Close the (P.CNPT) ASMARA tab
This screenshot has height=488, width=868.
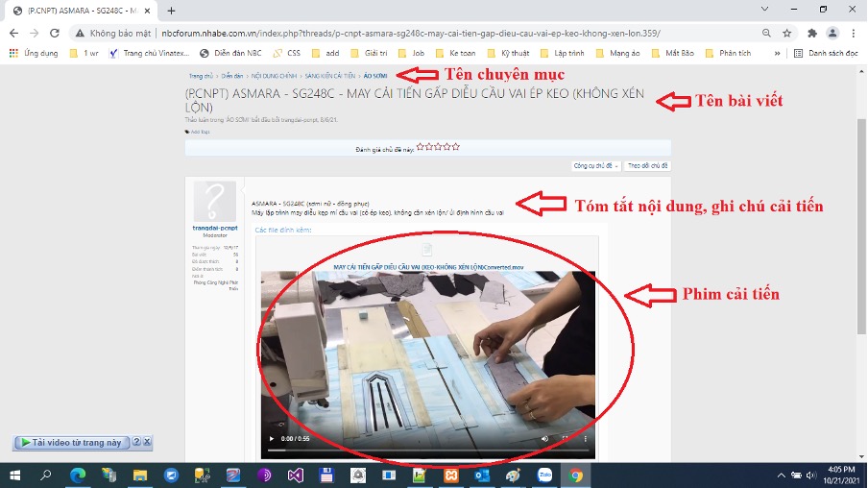[147, 11]
